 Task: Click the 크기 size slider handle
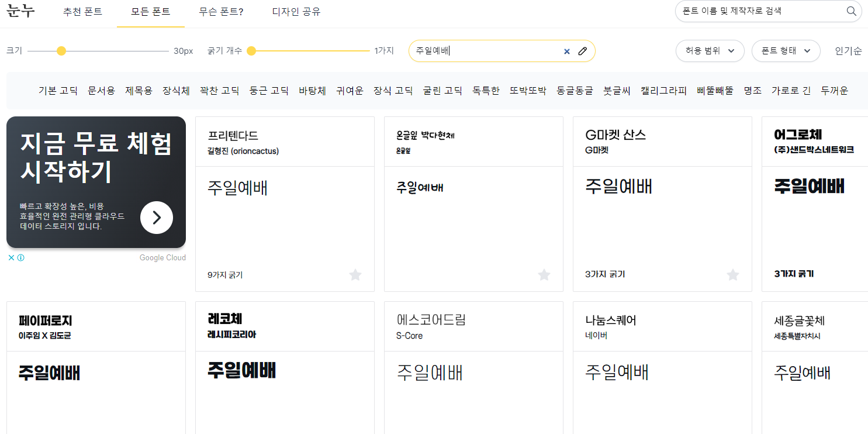coord(61,51)
